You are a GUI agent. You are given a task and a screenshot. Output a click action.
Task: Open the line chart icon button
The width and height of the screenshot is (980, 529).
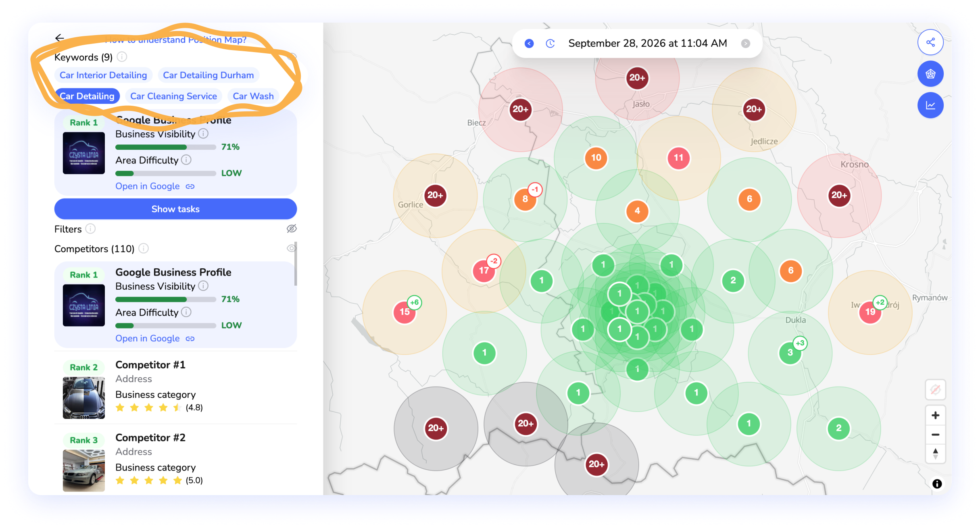[x=930, y=105]
